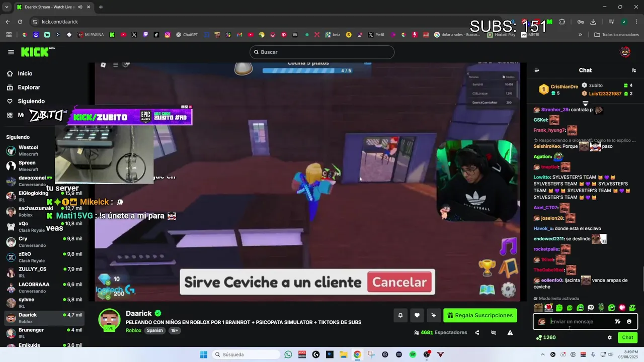Open taskbar Búsqueda search box
The image size is (644, 362).
246,354
